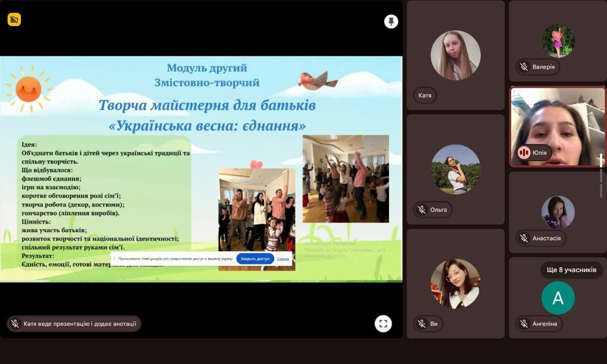Click Ангеліна's teal letter A avatar
The image size is (607, 364).
[x=558, y=298]
